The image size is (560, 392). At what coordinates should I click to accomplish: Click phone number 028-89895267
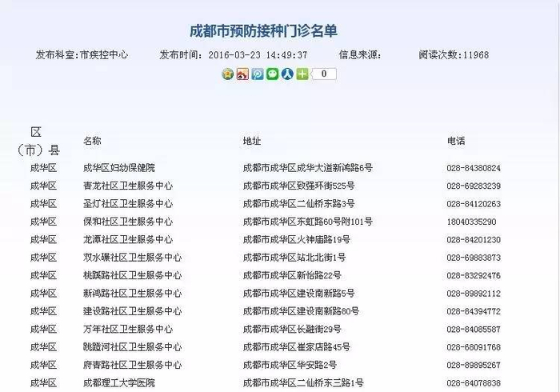click(474, 366)
